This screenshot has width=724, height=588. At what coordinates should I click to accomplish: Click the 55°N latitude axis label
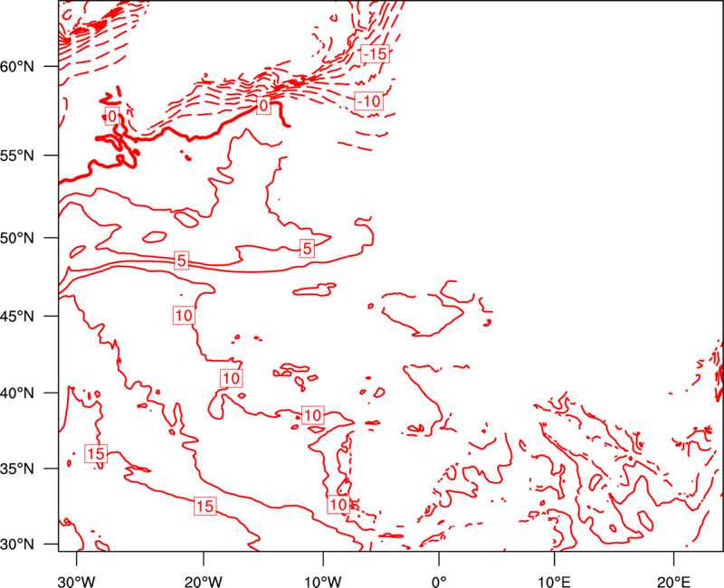click(17, 156)
